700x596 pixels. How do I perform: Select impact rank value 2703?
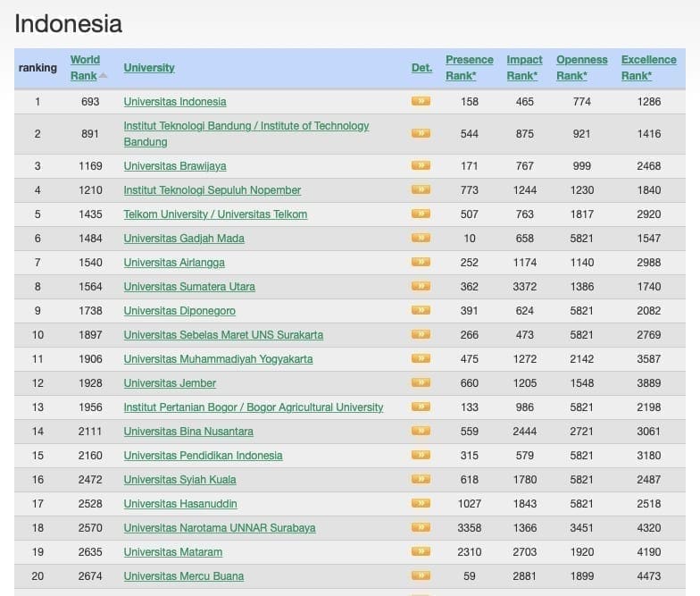point(525,552)
